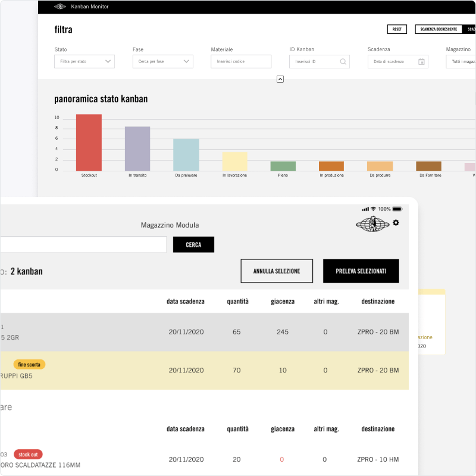Click the yellow fine scorta badge

pyautogui.click(x=29, y=364)
